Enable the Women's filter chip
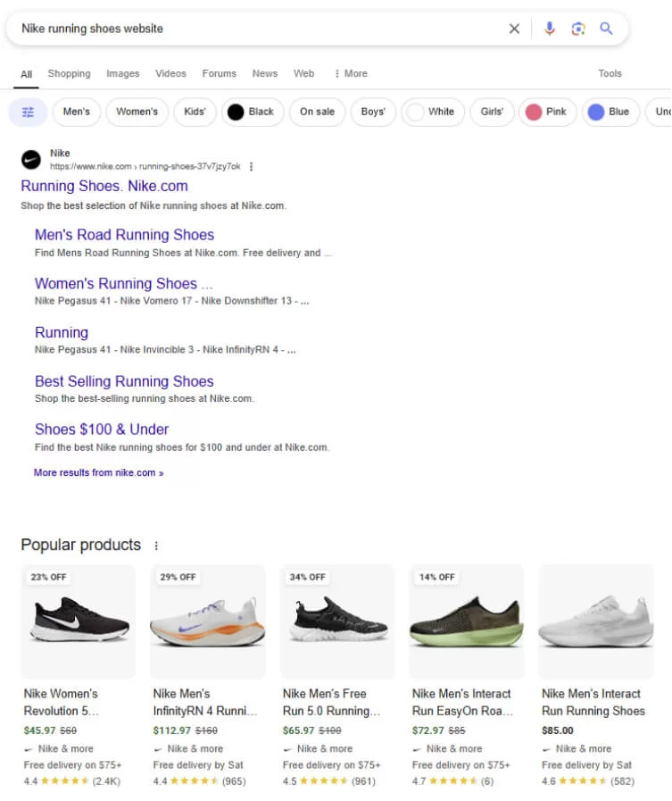 [137, 112]
